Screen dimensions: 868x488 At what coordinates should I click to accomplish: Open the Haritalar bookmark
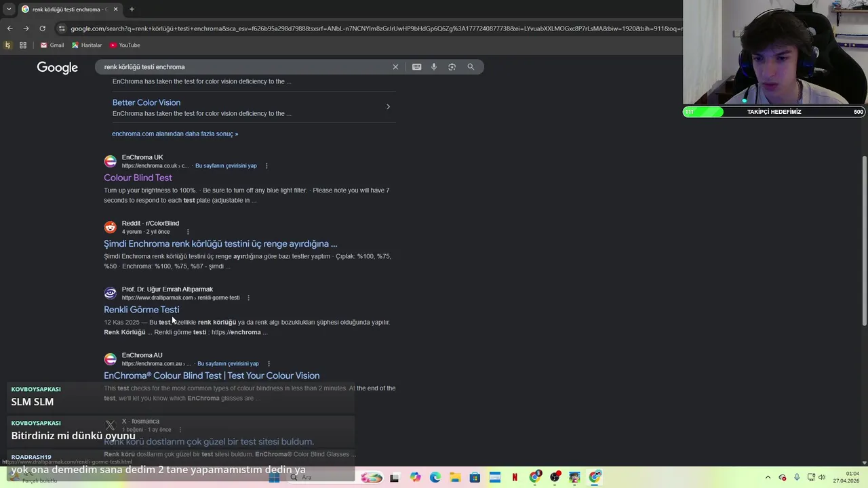[x=87, y=45]
